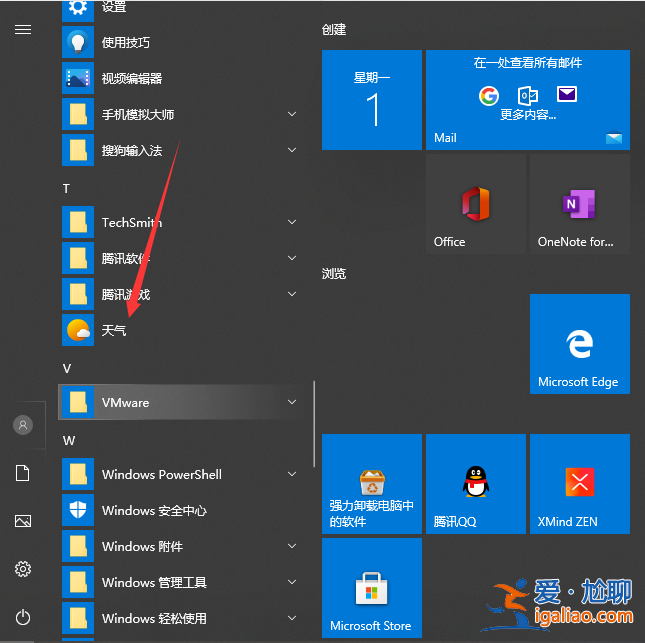Open the calendar tile showing 星期一 1

pos(372,100)
